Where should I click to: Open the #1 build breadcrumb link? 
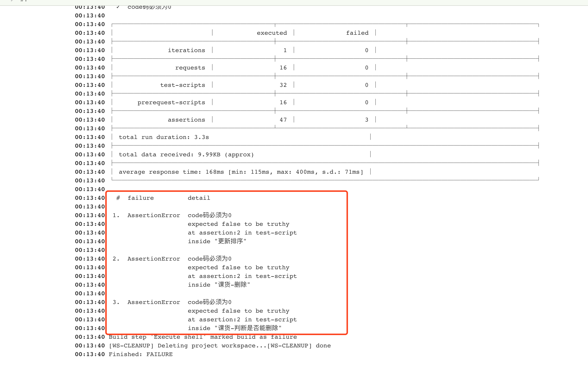(x=24, y=1)
